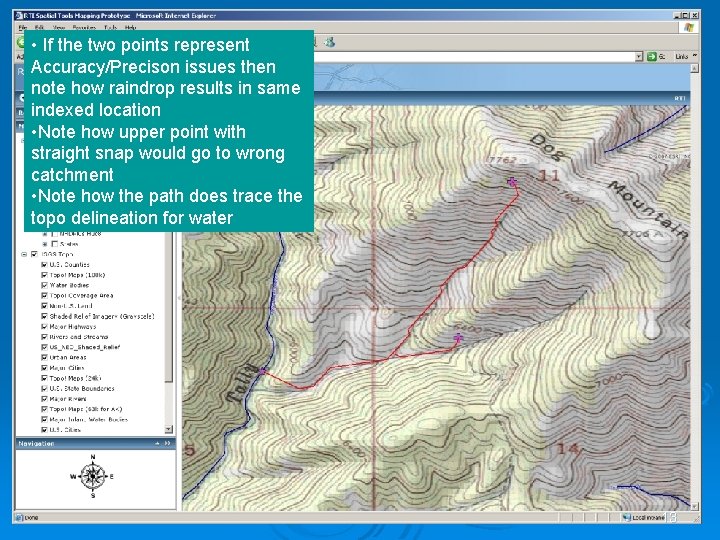Open the Tools menu
This screenshot has height=540, width=720.
[x=110, y=28]
